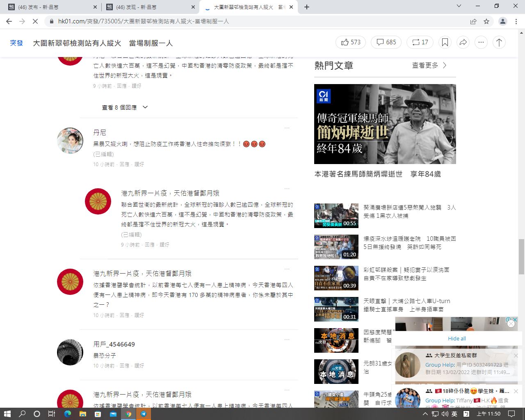This screenshot has height=420, width=525.
Task: Open the Windows Start menu
Action: tap(7, 414)
